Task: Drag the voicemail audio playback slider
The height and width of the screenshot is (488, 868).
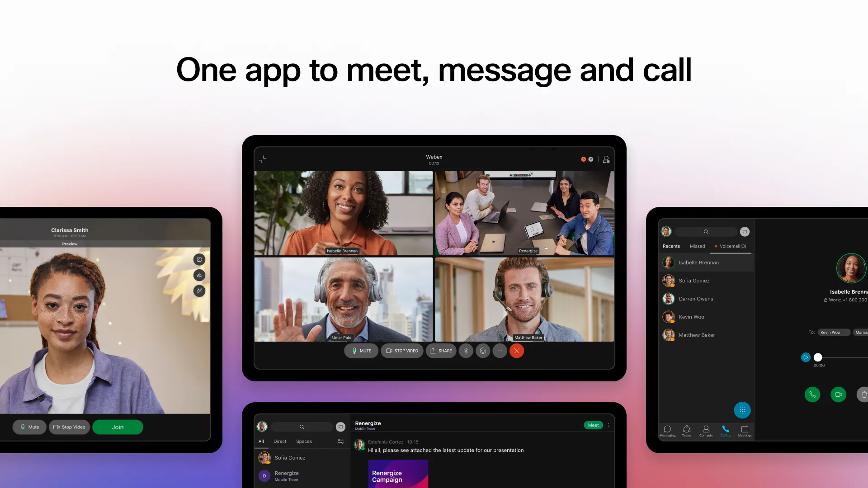Action: click(x=817, y=357)
